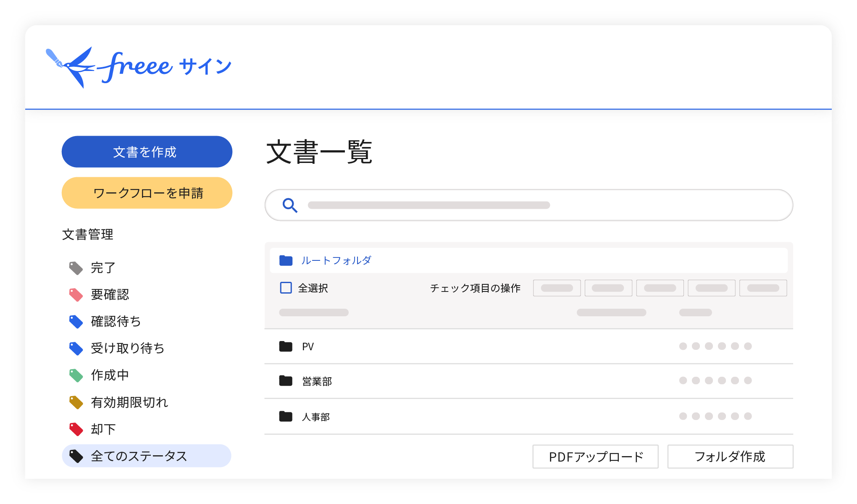This screenshot has width=857, height=504.
Task: Click the pink 要確認 tag icon
Action: pyautogui.click(x=76, y=295)
